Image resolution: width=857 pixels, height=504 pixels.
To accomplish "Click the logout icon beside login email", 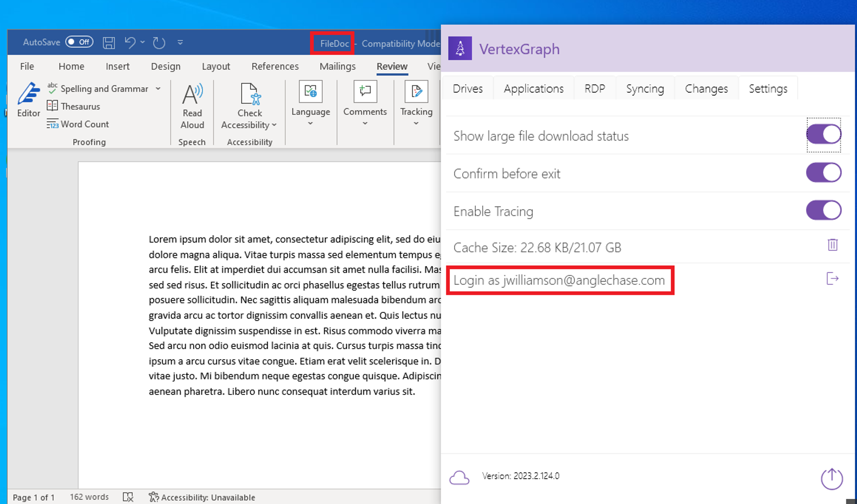I will [x=832, y=279].
